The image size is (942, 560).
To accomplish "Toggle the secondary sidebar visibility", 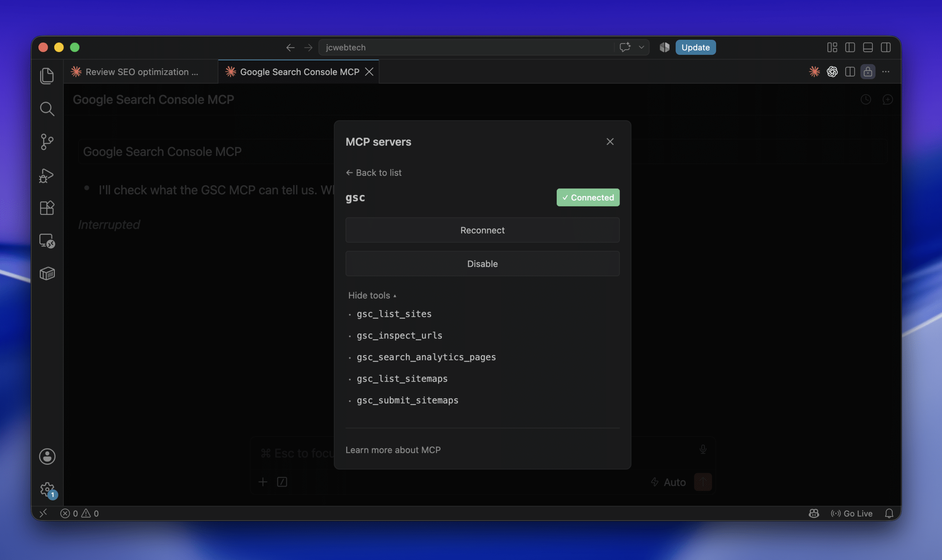I will click(886, 47).
